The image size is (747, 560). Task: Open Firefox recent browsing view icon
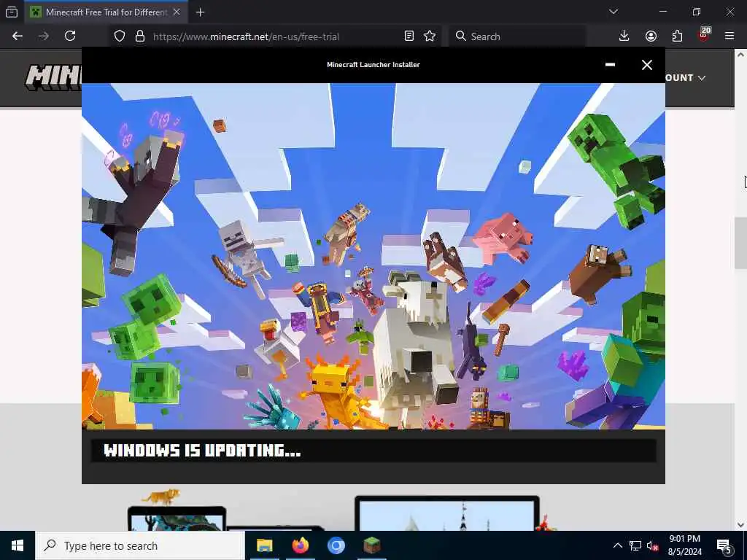pyautogui.click(x=12, y=12)
